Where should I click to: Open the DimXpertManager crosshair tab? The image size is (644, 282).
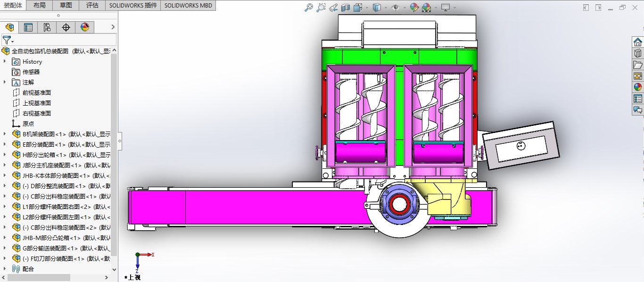click(x=66, y=27)
